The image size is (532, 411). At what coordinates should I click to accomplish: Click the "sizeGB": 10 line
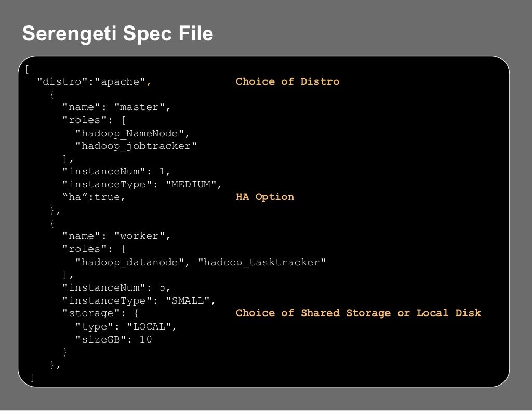pyautogui.click(x=114, y=339)
